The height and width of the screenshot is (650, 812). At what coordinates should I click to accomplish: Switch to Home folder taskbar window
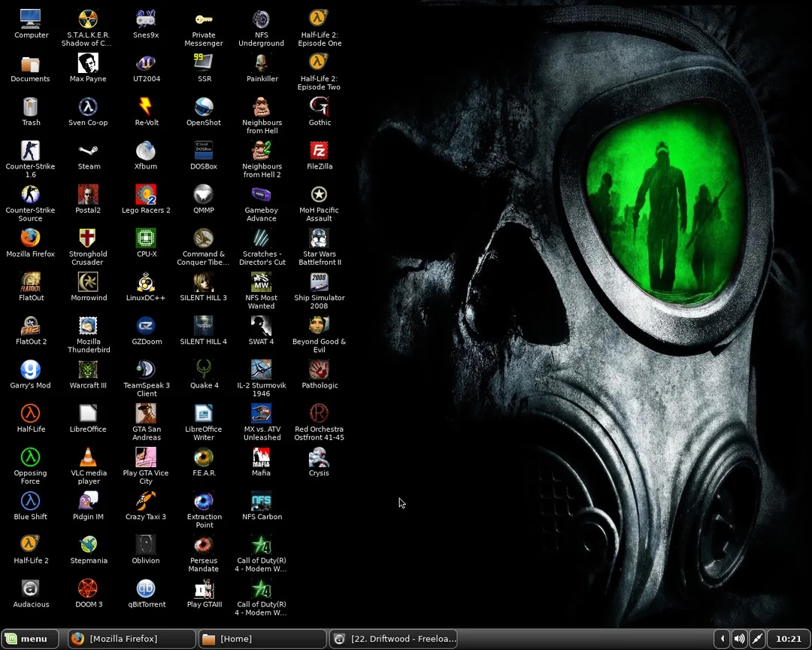pyautogui.click(x=262, y=639)
